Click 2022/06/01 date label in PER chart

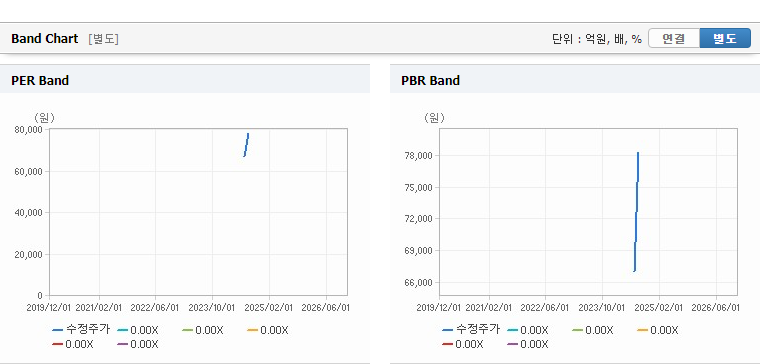pos(154,308)
